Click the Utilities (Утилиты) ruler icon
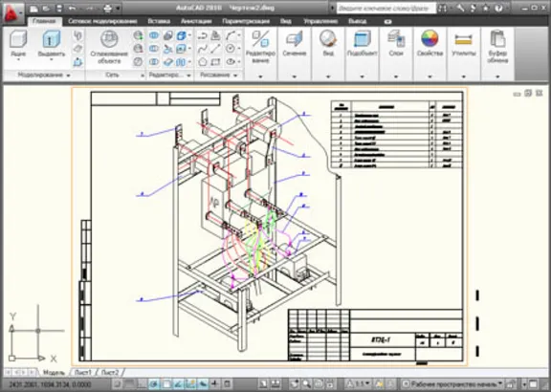This screenshot has width=551, height=392. [x=463, y=40]
